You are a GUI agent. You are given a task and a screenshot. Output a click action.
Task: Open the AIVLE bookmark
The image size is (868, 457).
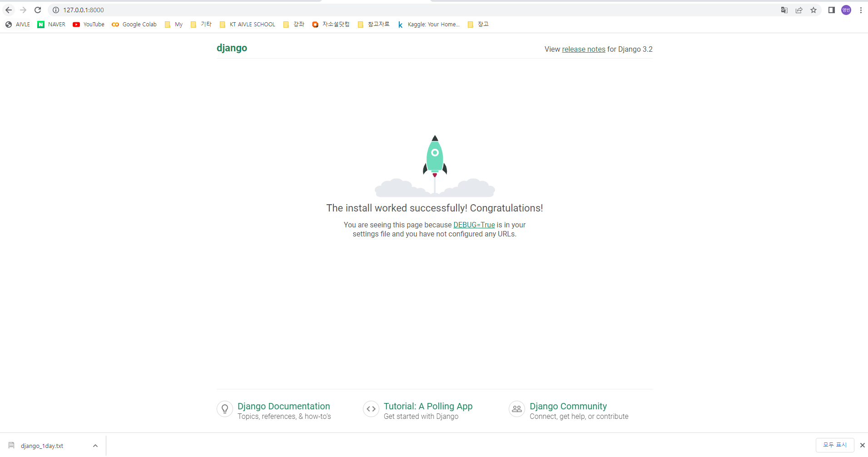tap(18, 25)
